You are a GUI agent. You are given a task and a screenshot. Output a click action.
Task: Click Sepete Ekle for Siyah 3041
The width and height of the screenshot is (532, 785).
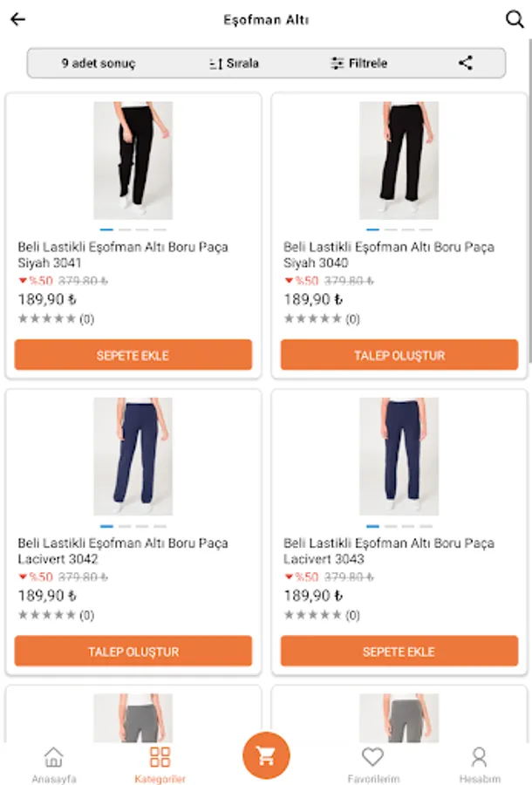point(133,355)
